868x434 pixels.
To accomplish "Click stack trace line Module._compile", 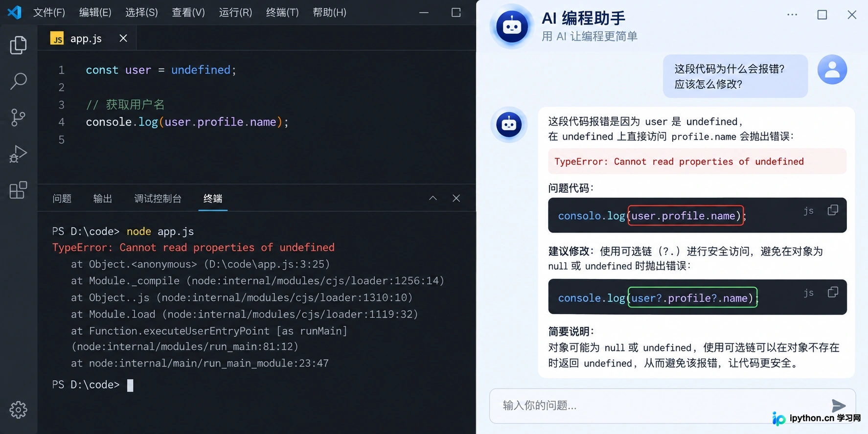I will [x=257, y=281].
